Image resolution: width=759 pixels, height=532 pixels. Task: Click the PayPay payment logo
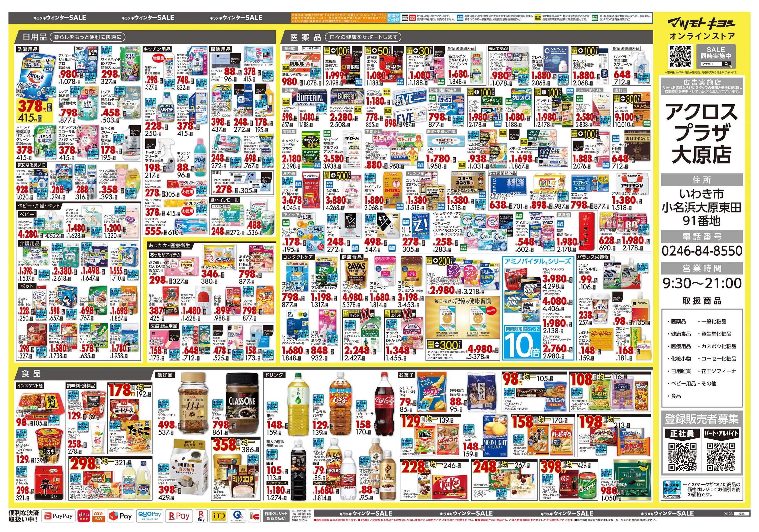coord(59,516)
